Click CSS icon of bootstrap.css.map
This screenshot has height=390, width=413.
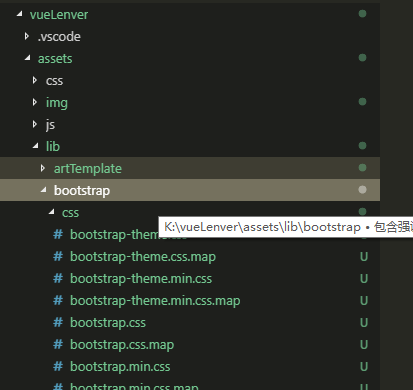(58, 345)
